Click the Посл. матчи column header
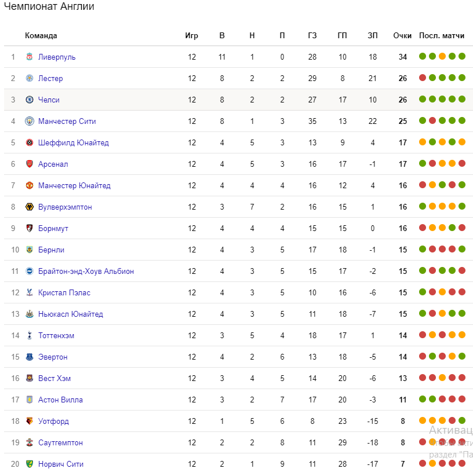Image resolution: width=473 pixels, height=476 pixels. 442,36
